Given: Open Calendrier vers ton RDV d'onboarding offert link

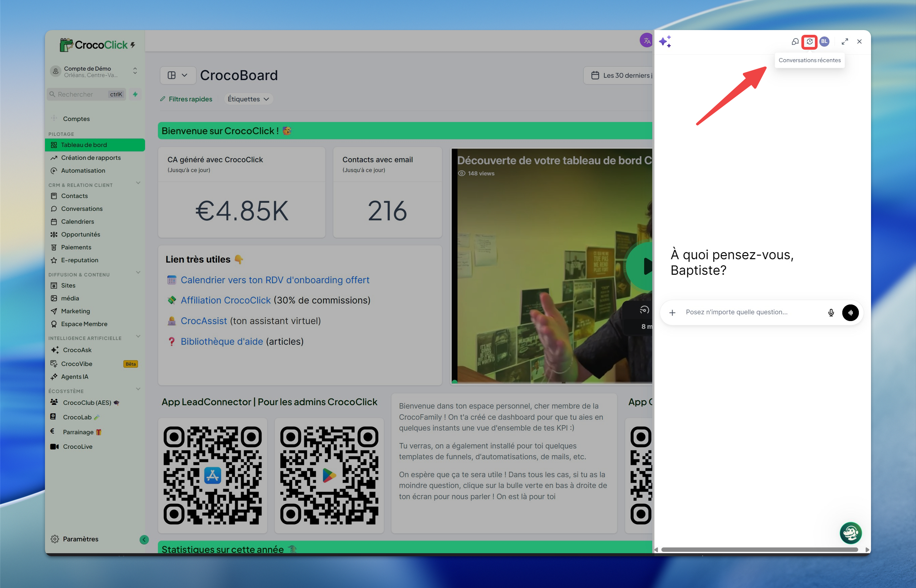Looking at the screenshot, I should 275,280.
